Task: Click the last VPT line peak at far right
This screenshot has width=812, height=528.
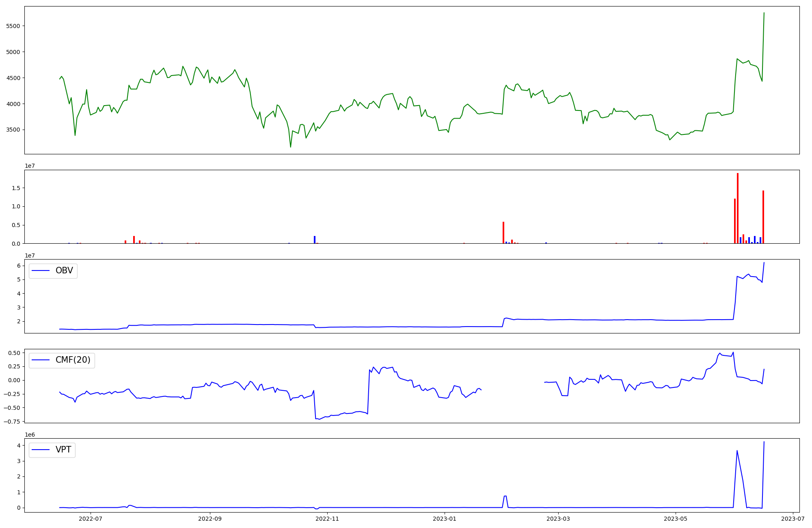Action: point(764,442)
